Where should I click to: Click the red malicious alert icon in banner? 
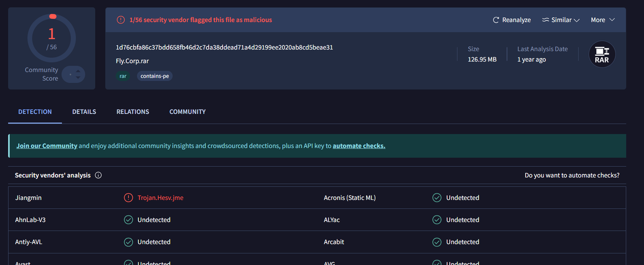[121, 20]
